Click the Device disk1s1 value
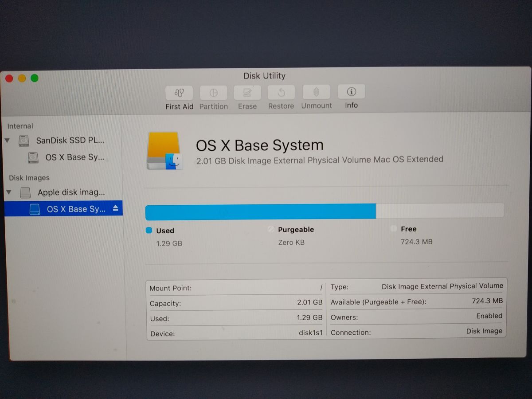Screen dimensions: 532x399 [x=310, y=332]
